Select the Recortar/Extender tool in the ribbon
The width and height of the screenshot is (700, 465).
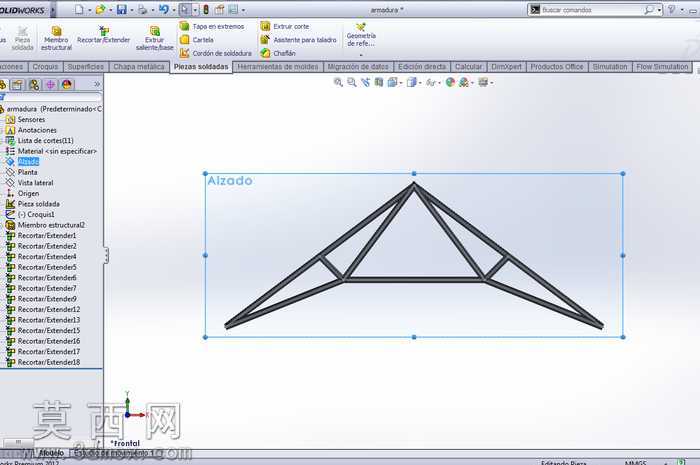click(104, 35)
